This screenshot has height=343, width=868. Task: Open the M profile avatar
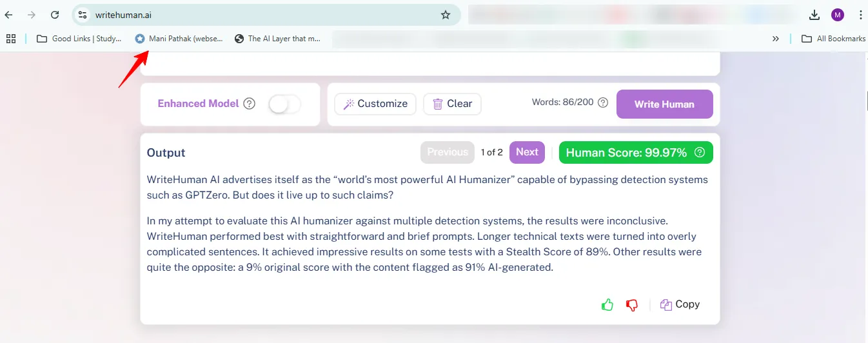pos(837,15)
